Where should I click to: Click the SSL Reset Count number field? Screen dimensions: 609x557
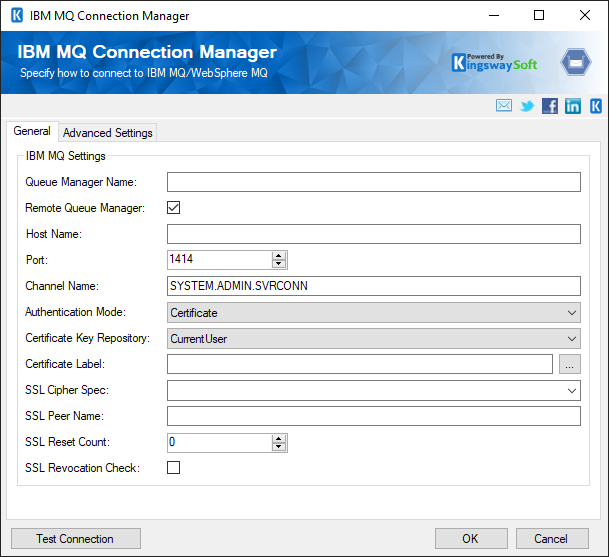click(220, 443)
